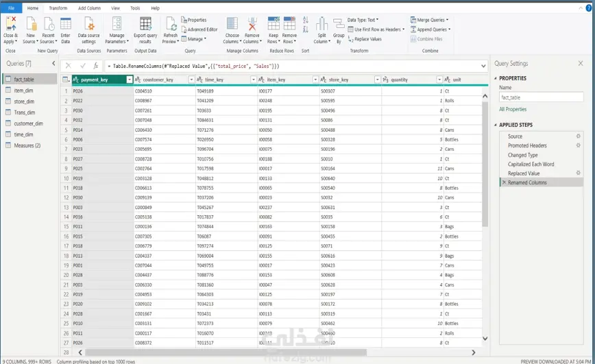Open the File tab

point(12,8)
